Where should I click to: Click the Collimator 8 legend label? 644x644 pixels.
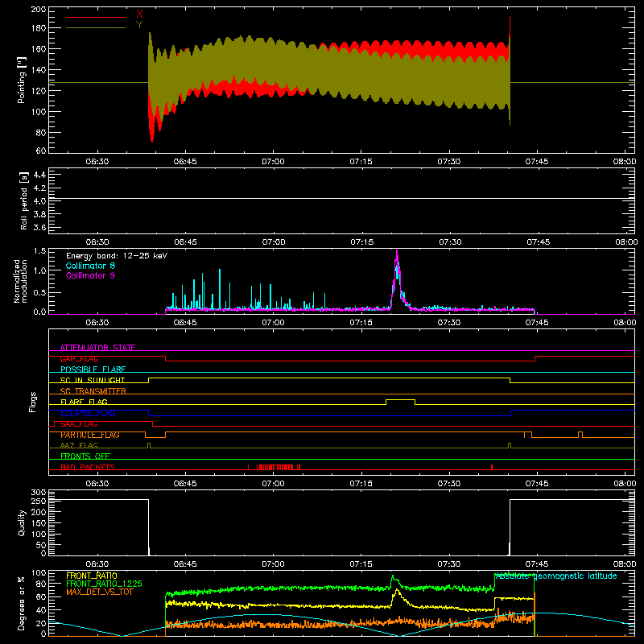pyautogui.click(x=90, y=266)
